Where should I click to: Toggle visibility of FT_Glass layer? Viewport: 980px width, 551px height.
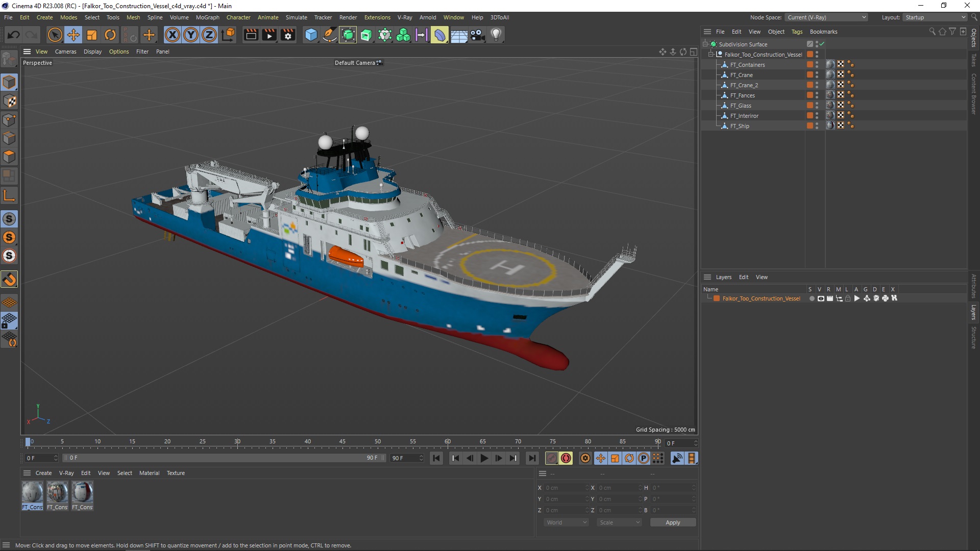pos(817,104)
